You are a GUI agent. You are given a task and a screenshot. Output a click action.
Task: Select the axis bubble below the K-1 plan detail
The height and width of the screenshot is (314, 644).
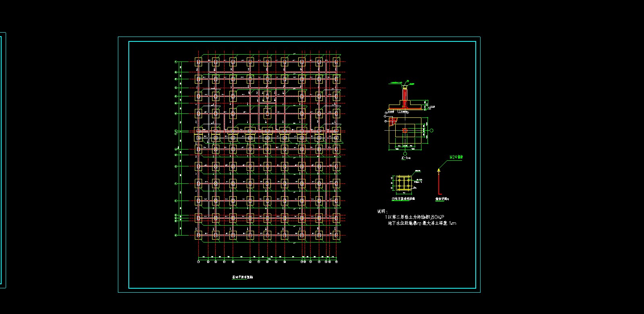pos(405,154)
